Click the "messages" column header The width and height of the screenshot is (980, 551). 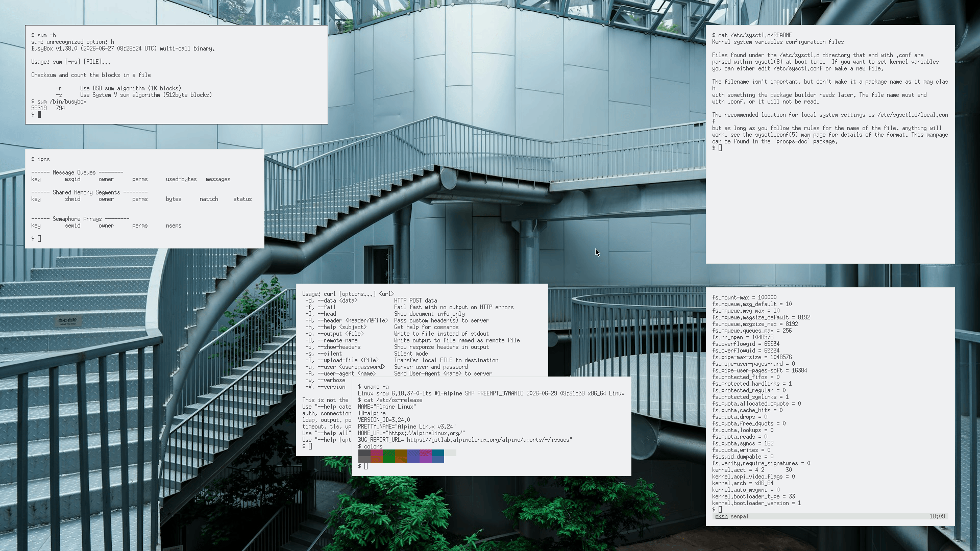point(218,179)
